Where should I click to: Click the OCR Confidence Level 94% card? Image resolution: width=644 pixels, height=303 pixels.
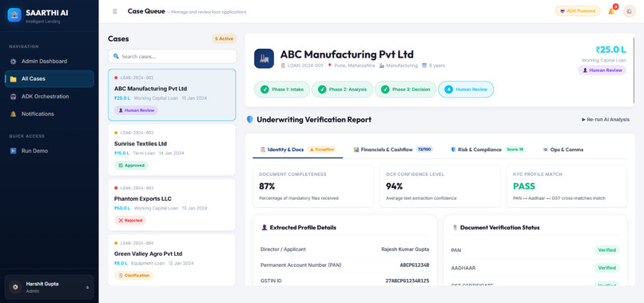pyautogui.click(x=440, y=186)
